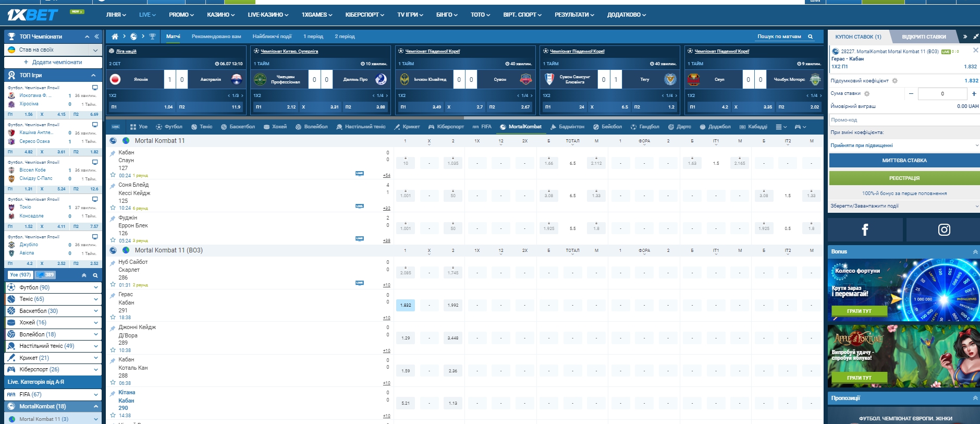The height and width of the screenshot is (424, 980).
Task: Increase bet amount with plus stepper
Action: pyautogui.click(x=974, y=94)
